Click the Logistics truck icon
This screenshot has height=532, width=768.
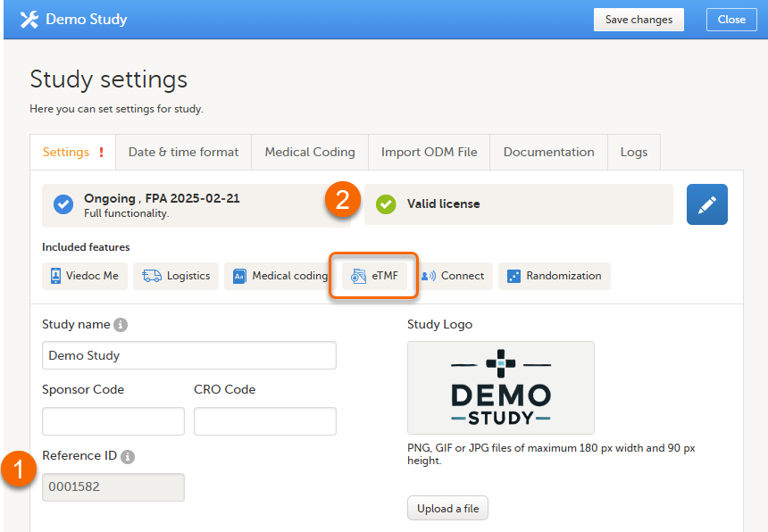point(152,276)
